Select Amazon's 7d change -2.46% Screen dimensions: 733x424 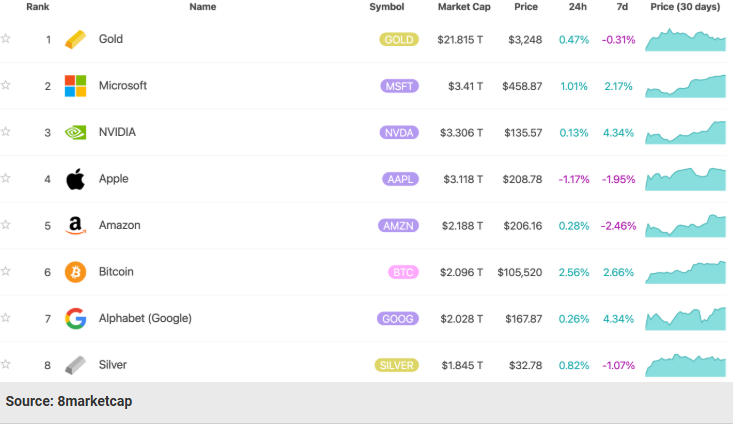[x=618, y=226]
